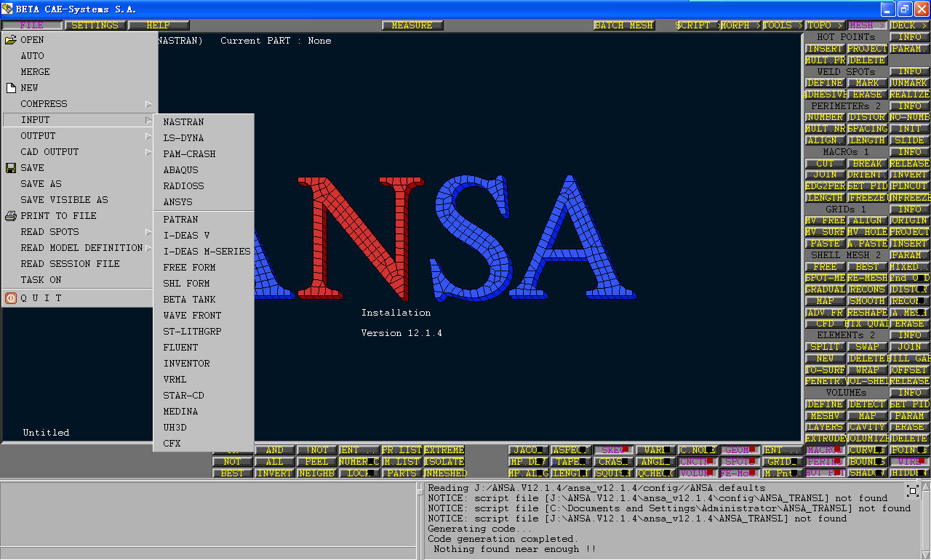Open the MORPH > menu
Screen dimensions: 931x560
click(739, 25)
